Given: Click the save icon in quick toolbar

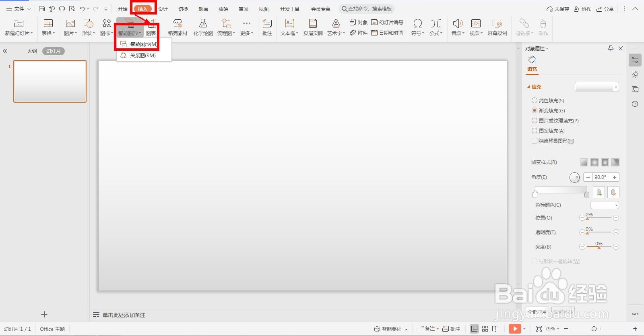Looking at the screenshot, I should point(42,8).
